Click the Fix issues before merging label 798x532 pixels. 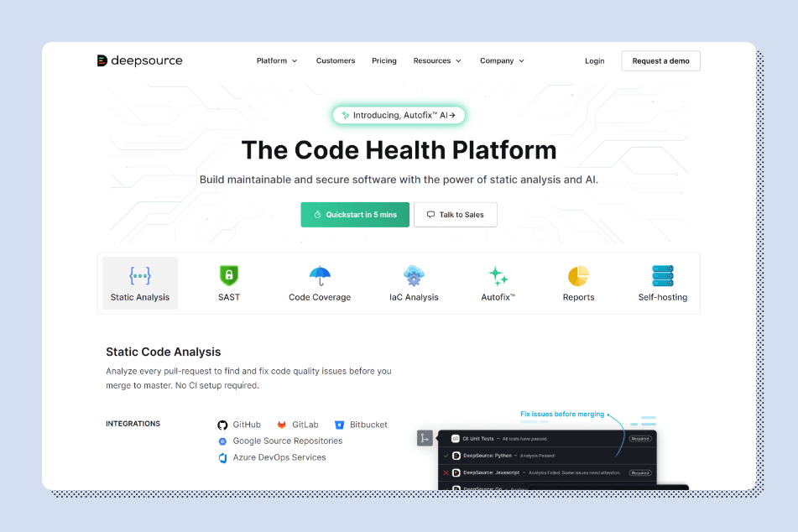click(x=562, y=414)
